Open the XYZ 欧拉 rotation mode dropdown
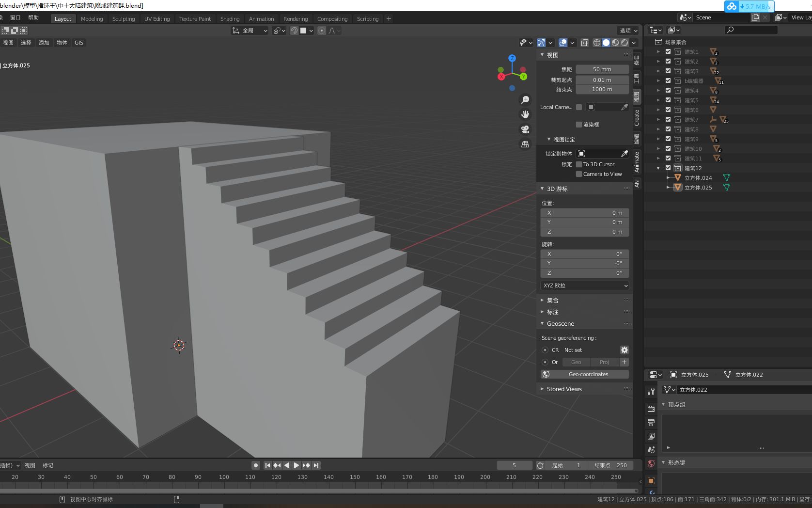The height and width of the screenshot is (508, 812). click(584, 286)
